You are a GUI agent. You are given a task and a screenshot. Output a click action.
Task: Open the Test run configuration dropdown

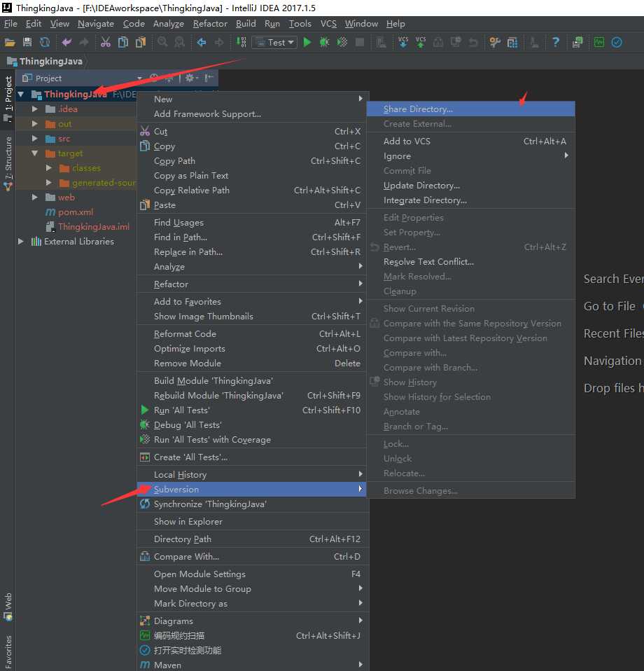[274, 42]
